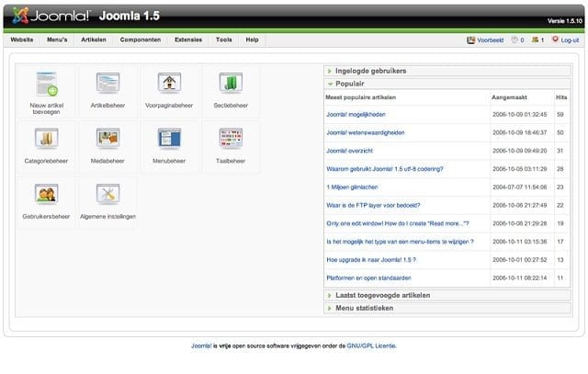Click the Joomla! logo in header
588x374 pixels.
click(51, 16)
